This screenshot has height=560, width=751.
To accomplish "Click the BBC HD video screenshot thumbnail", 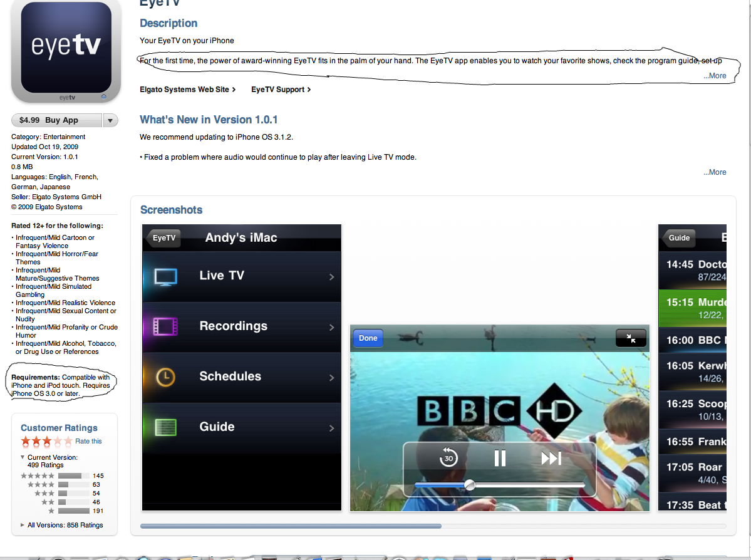I will point(500,418).
